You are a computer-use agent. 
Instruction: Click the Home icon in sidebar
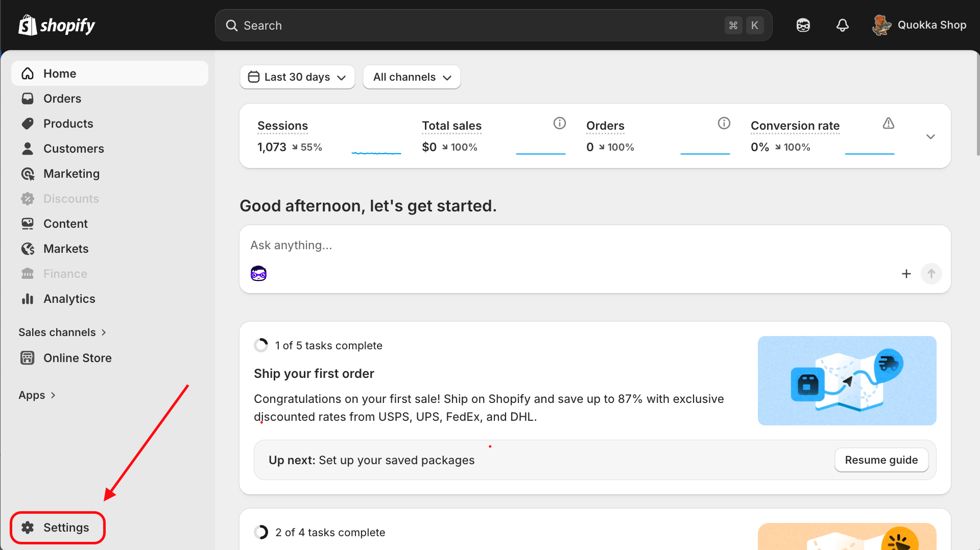click(28, 74)
